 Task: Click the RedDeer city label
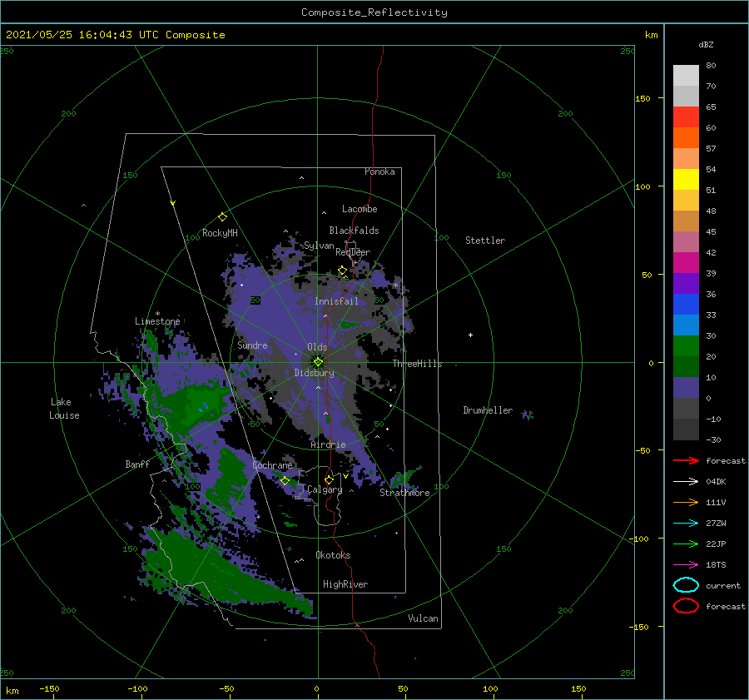pyautogui.click(x=353, y=252)
